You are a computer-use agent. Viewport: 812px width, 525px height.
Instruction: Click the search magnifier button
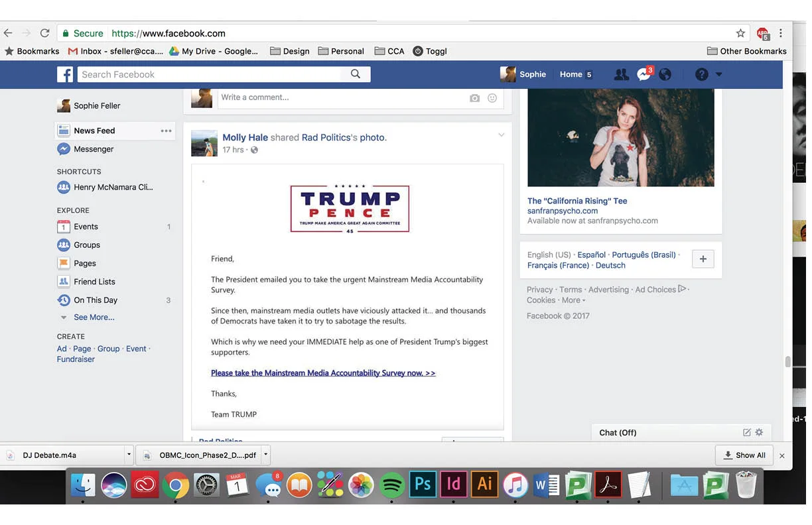coord(356,74)
